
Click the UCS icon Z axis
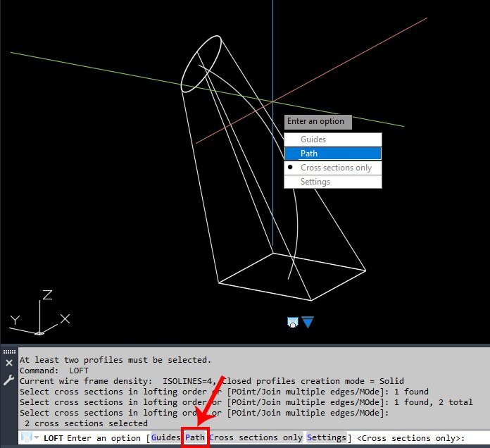(x=47, y=295)
